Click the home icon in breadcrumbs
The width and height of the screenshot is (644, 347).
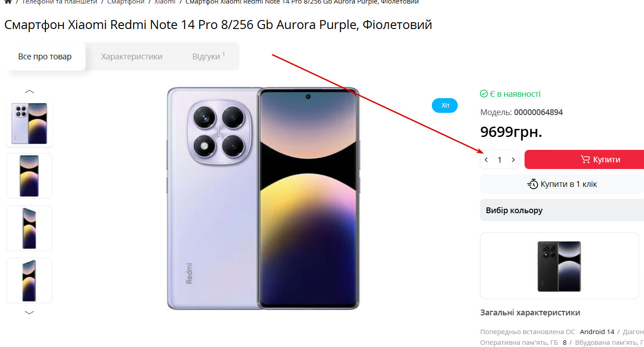point(8,2)
